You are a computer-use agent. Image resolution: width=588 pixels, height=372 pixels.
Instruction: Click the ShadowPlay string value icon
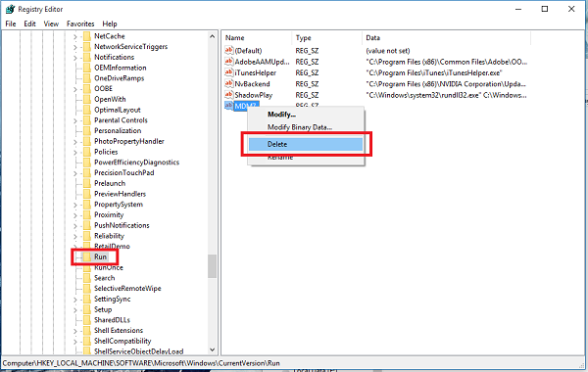(x=228, y=95)
